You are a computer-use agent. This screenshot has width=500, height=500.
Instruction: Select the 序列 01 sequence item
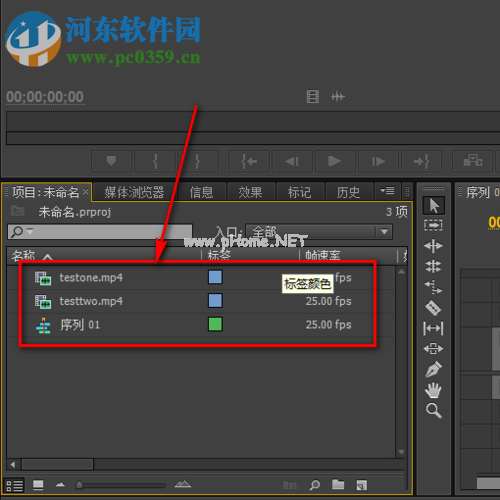[80, 324]
